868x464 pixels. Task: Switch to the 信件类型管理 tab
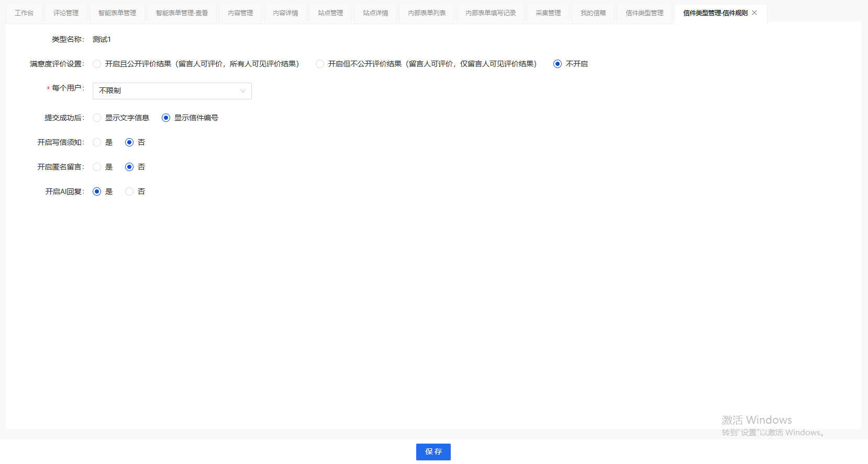point(644,13)
